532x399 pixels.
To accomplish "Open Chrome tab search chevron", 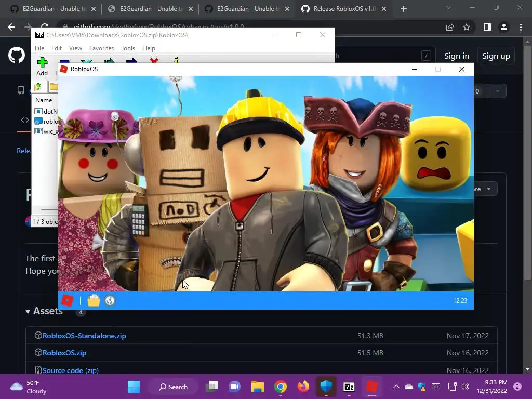I will click(448, 7).
